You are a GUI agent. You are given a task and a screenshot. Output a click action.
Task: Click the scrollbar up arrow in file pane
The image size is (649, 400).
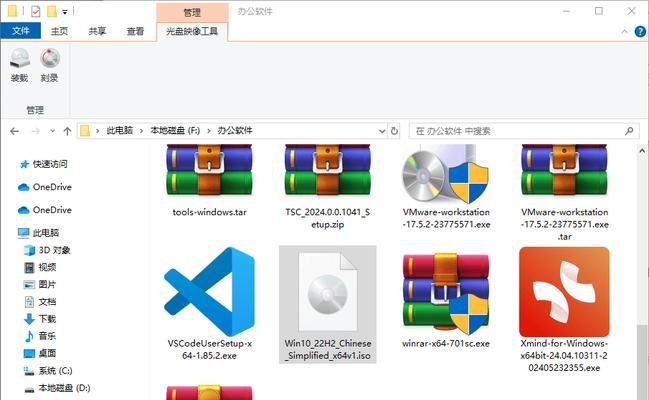[x=642, y=151]
